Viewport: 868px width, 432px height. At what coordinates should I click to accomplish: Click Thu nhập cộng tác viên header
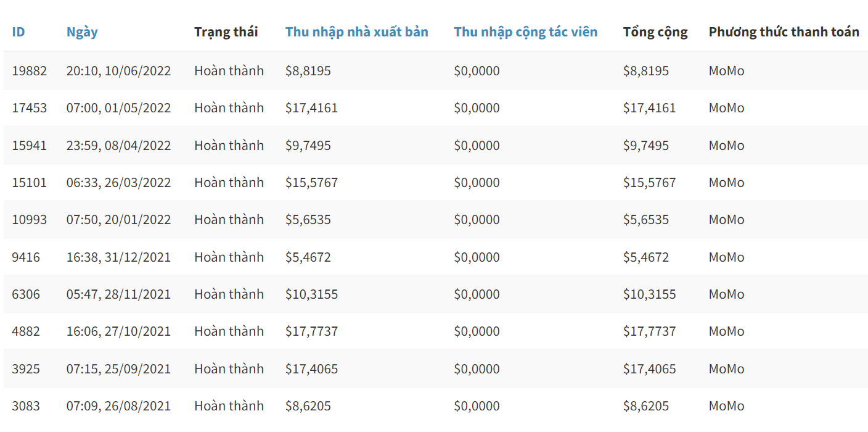click(525, 32)
